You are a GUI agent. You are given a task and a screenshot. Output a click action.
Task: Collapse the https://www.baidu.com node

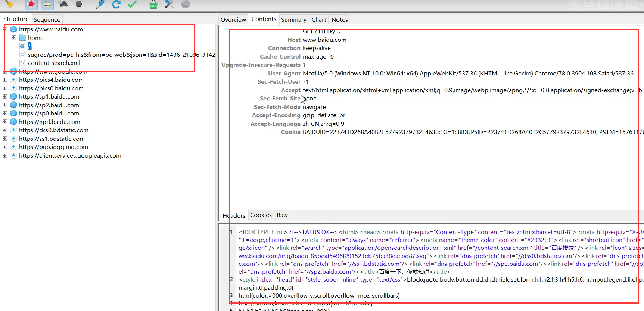[5, 29]
